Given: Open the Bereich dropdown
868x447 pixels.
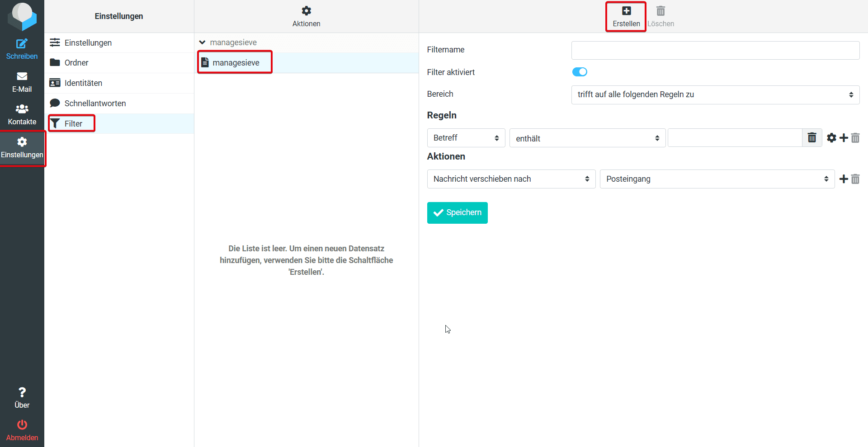Looking at the screenshot, I should (x=715, y=94).
